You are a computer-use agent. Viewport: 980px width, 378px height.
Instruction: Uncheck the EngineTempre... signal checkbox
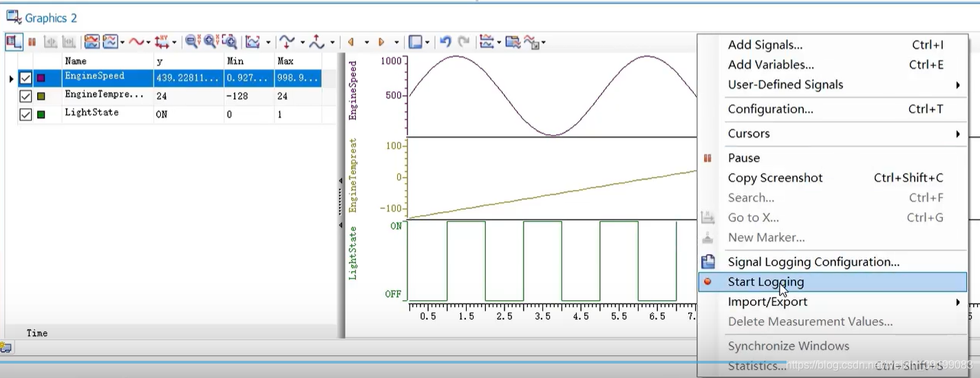point(25,96)
